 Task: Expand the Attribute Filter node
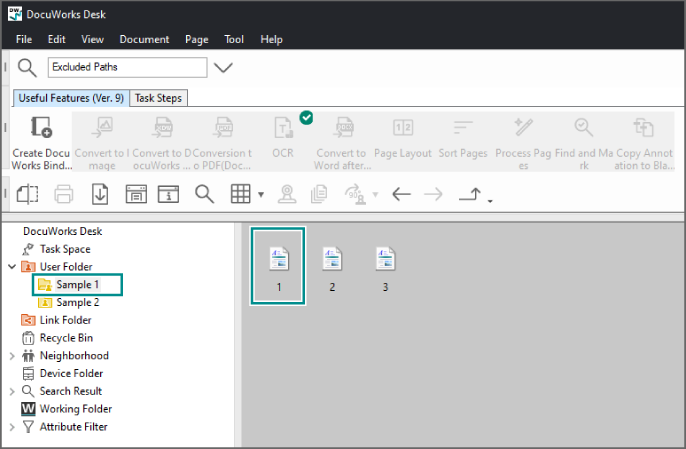(12, 427)
